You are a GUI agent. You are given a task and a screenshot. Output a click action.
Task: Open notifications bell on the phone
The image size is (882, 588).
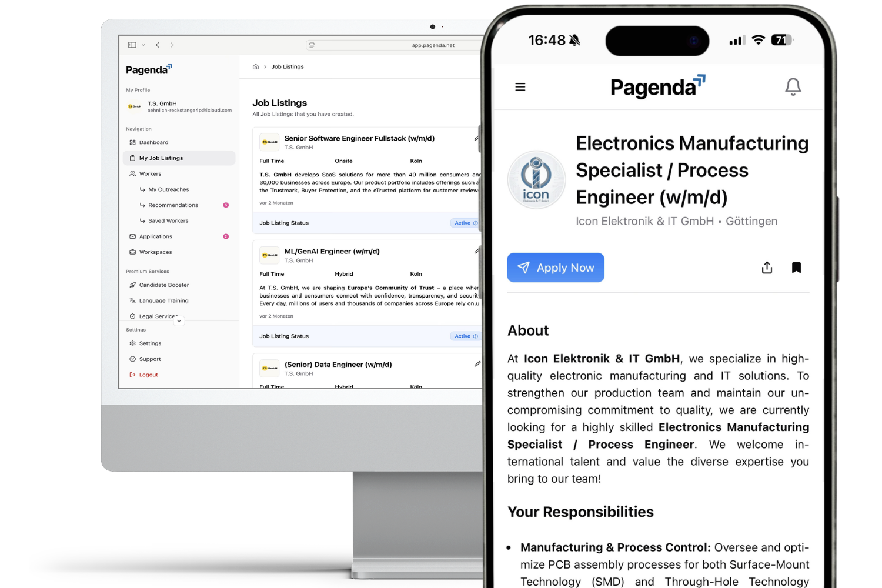click(793, 87)
